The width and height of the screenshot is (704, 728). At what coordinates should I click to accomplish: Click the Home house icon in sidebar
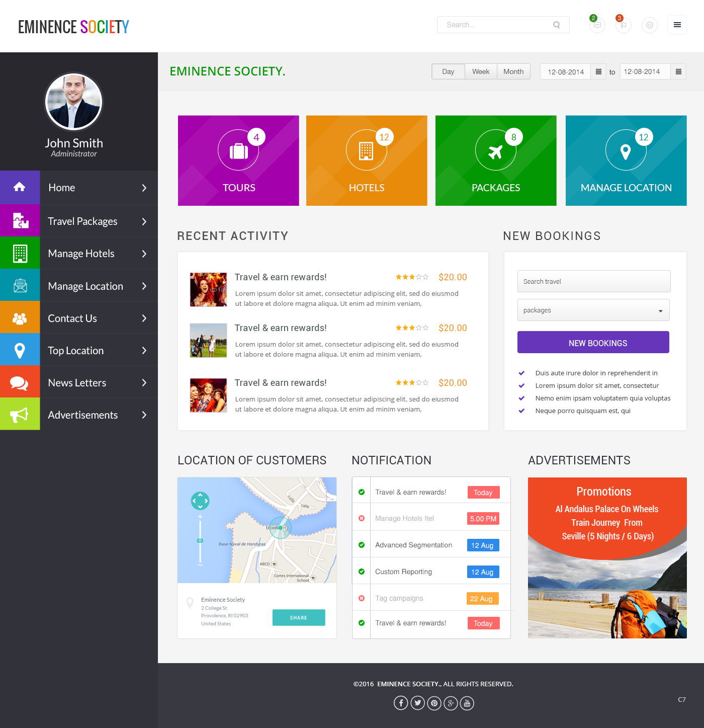[x=20, y=187]
